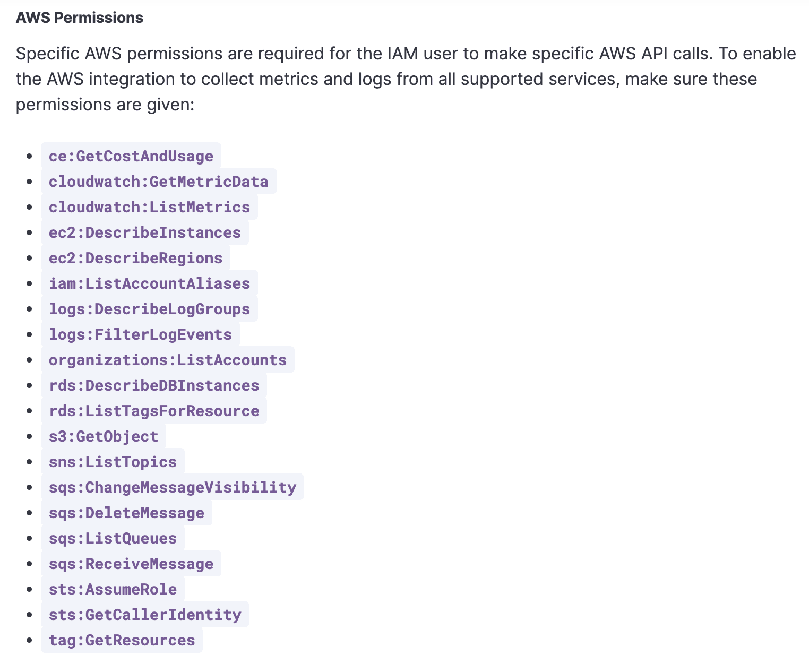
Task: Click sqs:ReceiveMessage in the permissions list
Action: tap(131, 564)
